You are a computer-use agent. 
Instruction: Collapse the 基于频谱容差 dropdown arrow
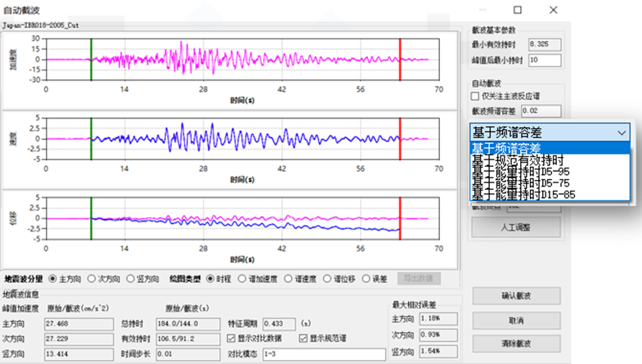(x=622, y=132)
